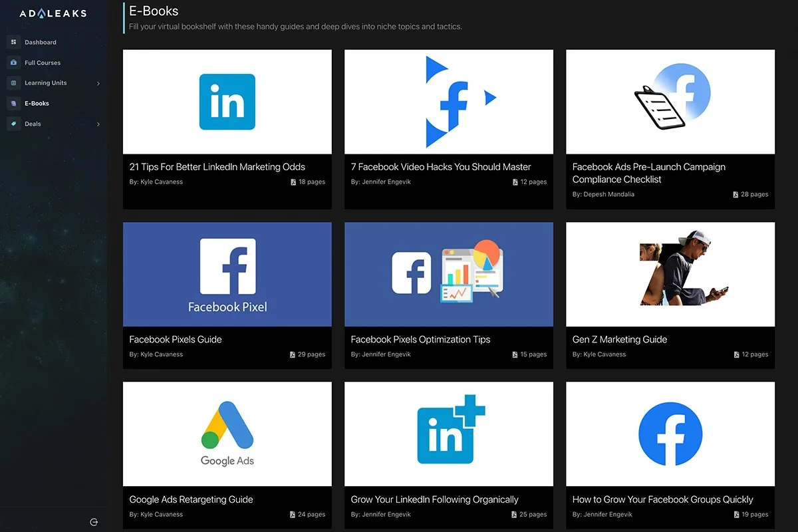Click 12 pages on Facebook Video Hacks
Viewport: 798px width, 532px height.
pyautogui.click(x=533, y=182)
